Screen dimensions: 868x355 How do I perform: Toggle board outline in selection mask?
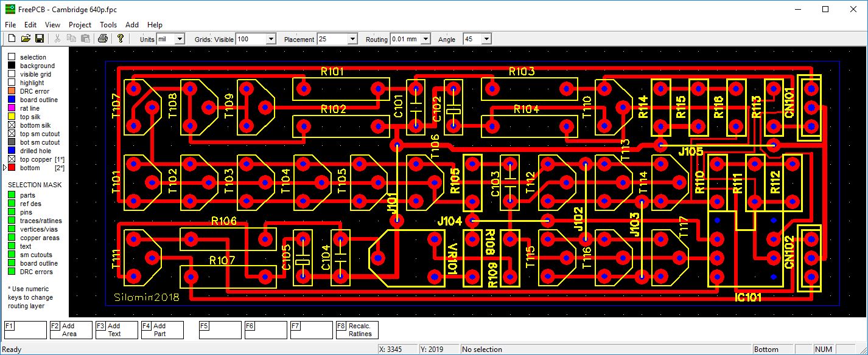tap(12, 263)
